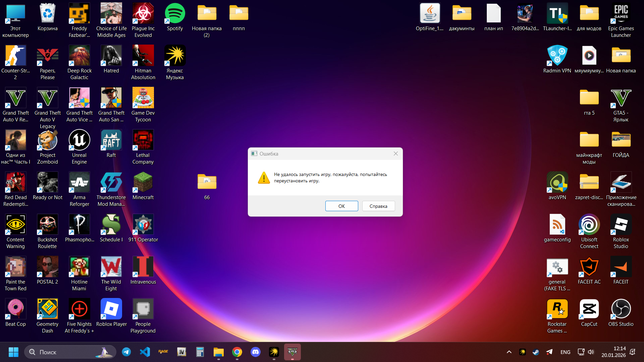This screenshot has width=644, height=362.
Task: Open the volume control in tray
Action: pyautogui.click(x=591, y=352)
